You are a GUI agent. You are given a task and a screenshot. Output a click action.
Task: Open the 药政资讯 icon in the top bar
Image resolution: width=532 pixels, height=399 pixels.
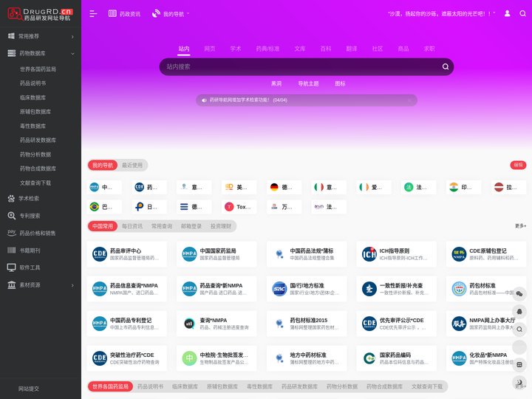tap(112, 13)
